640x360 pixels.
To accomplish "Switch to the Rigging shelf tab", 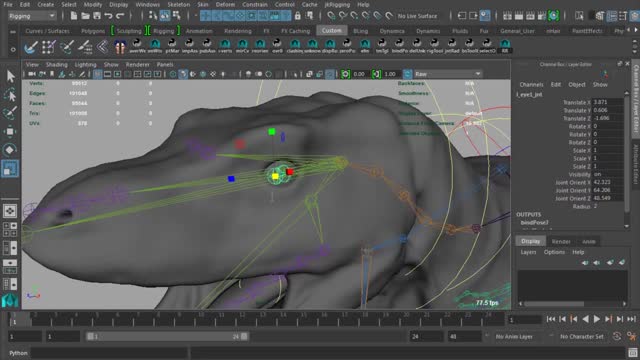I will tap(163, 31).
